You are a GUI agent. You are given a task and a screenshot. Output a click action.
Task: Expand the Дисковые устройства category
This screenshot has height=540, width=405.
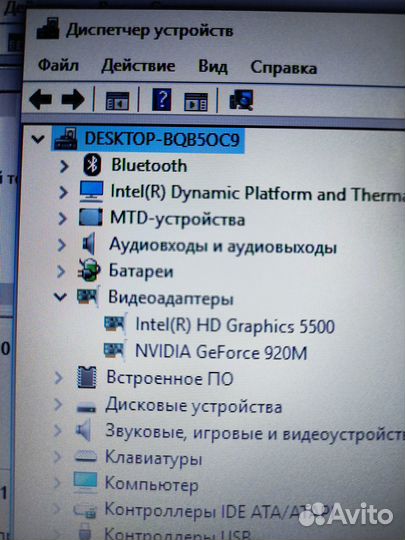coord(58,404)
